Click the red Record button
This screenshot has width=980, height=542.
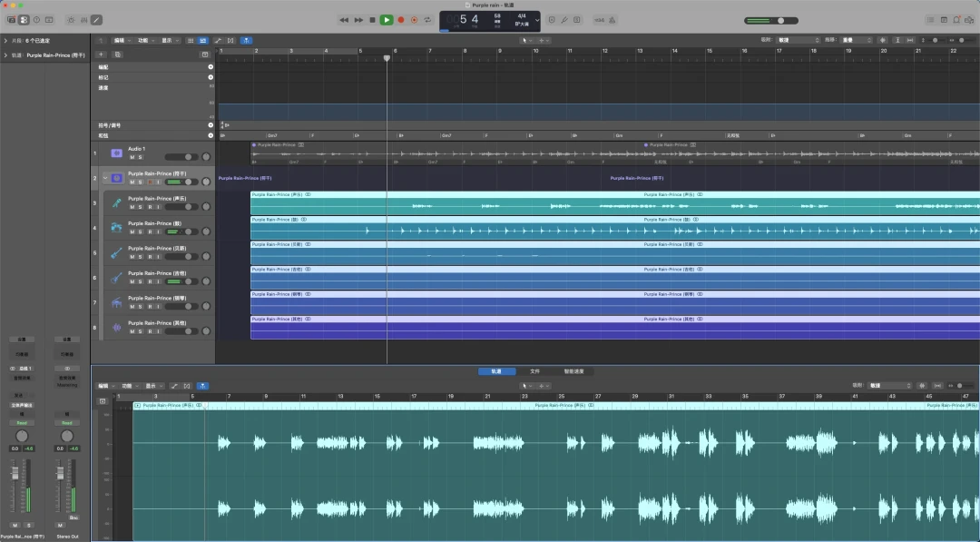[401, 20]
